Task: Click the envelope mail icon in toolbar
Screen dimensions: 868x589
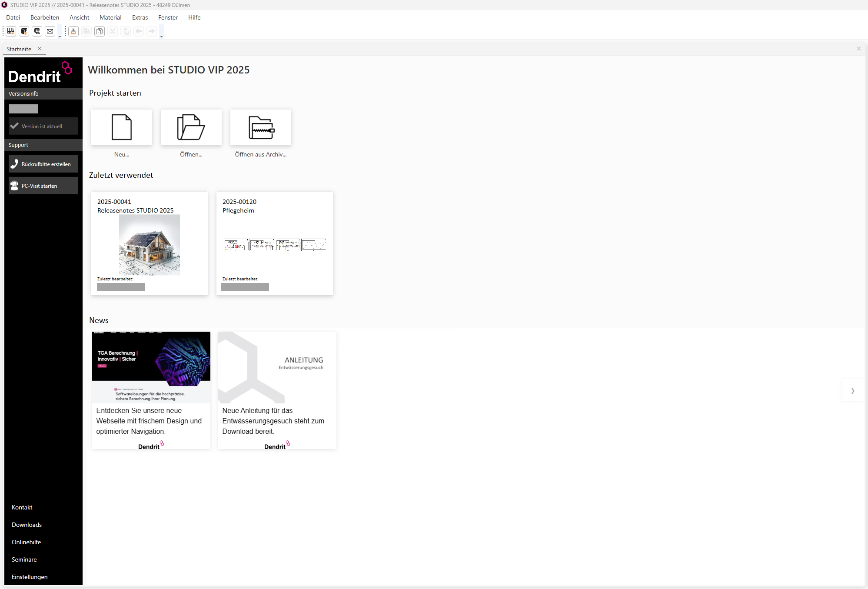Action: pyautogui.click(x=50, y=31)
